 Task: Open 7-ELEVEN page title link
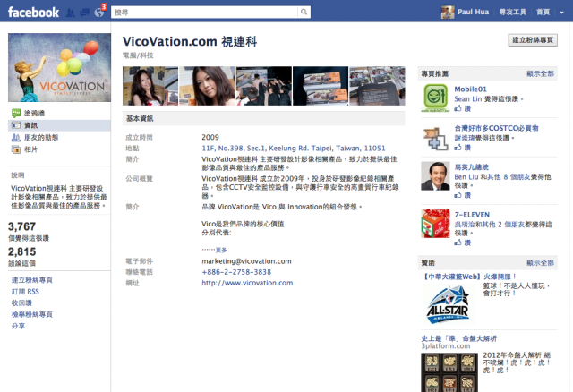pyautogui.click(x=472, y=215)
